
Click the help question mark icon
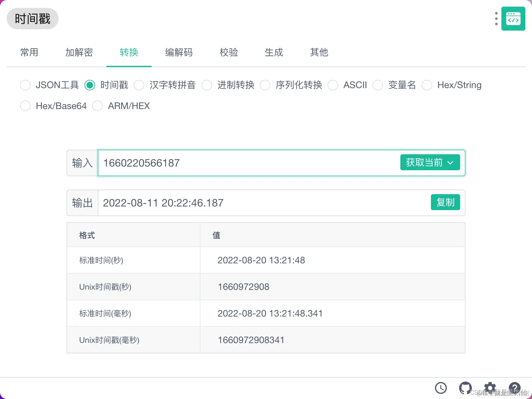click(x=514, y=388)
